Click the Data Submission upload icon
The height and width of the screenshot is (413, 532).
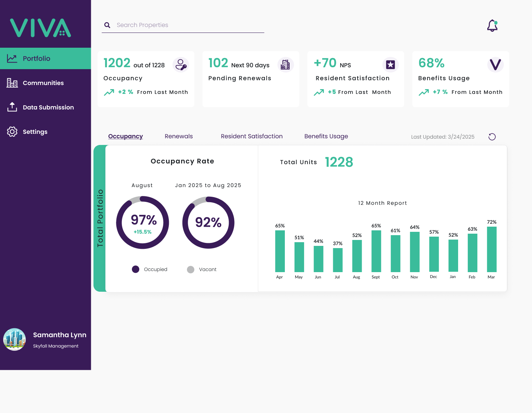[x=12, y=107]
